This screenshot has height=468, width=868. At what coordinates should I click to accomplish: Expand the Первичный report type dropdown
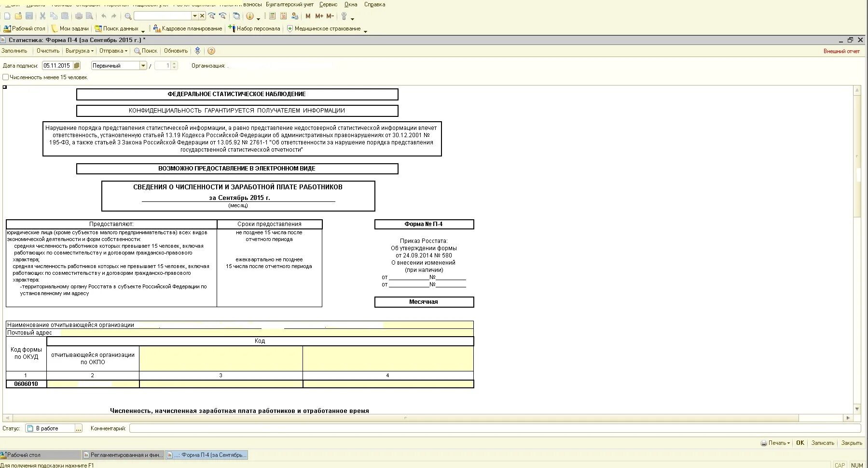[x=143, y=66]
